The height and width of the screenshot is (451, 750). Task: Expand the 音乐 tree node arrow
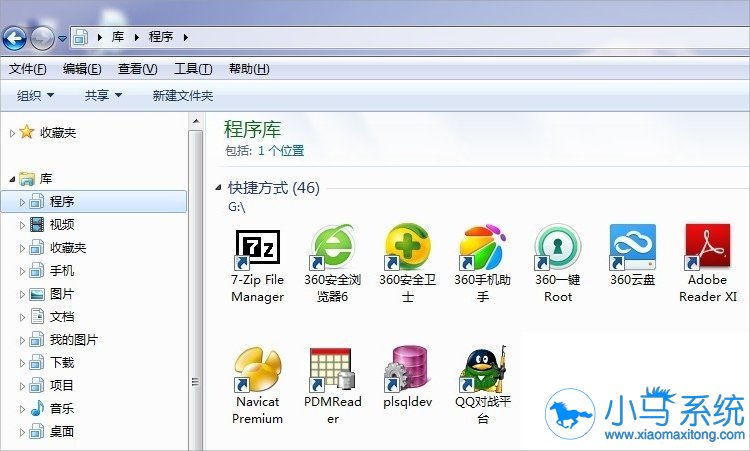pos(22,409)
